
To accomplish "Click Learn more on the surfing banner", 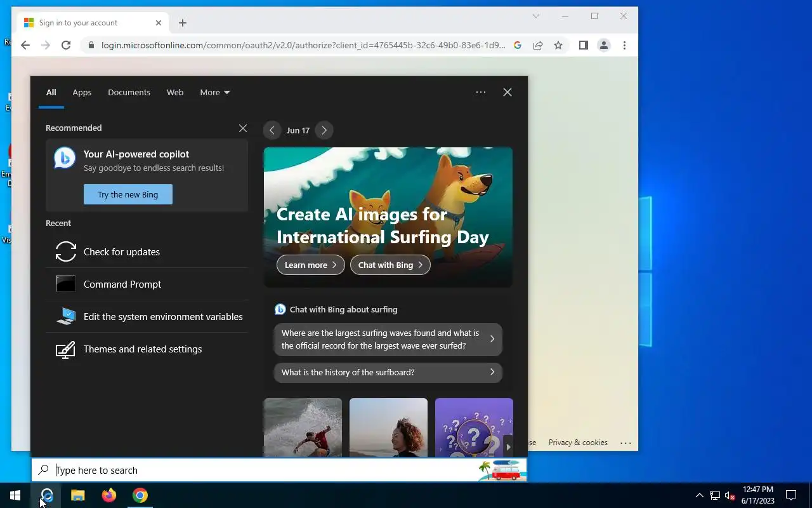I will pyautogui.click(x=311, y=265).
